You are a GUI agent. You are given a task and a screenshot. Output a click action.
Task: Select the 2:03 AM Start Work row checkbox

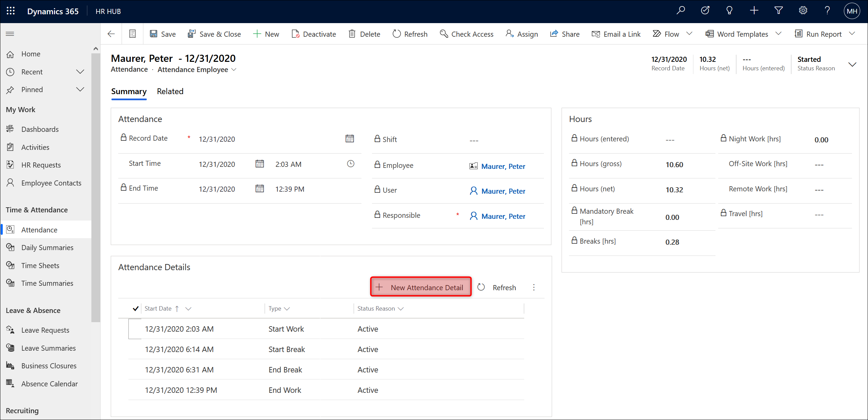(135, 329)
